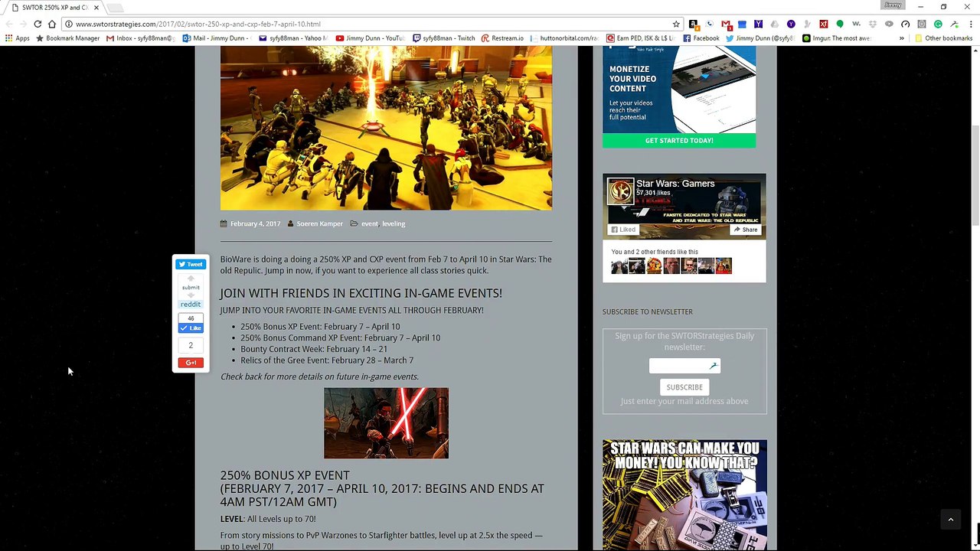This screenshot has height=551, width=980.
Task: Open the Amazon extension icon
Action: [694, 24]
